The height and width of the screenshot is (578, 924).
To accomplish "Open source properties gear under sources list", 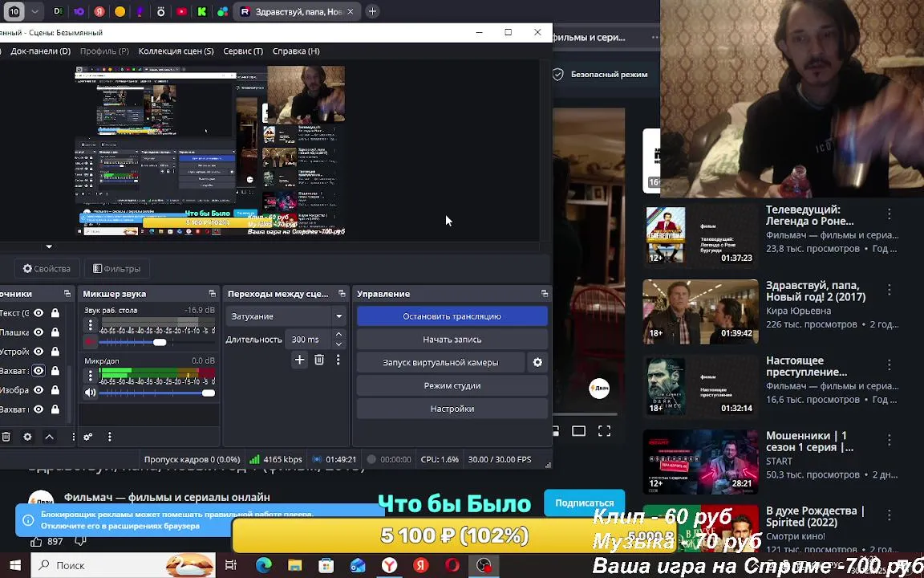I will [27, 437].
